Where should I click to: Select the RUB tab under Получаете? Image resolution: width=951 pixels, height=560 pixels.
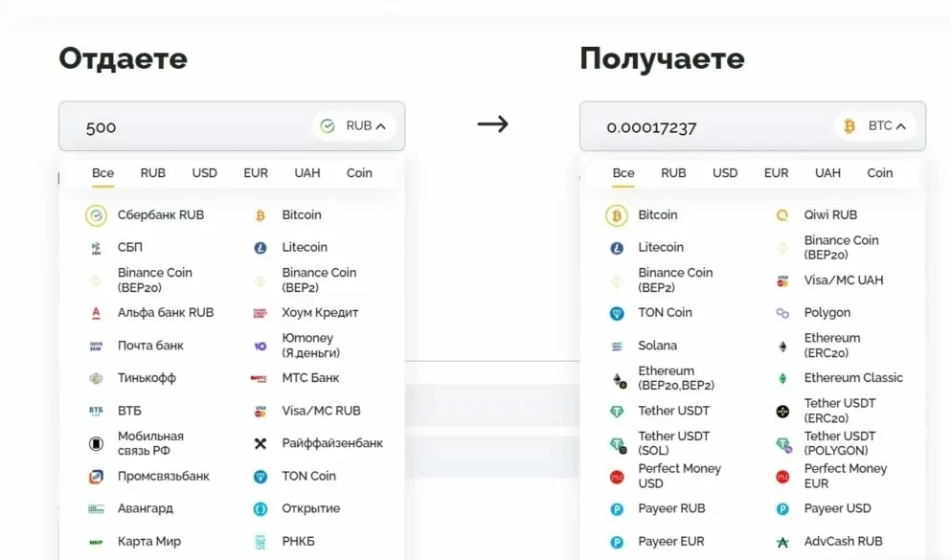(x=673, y=173)
